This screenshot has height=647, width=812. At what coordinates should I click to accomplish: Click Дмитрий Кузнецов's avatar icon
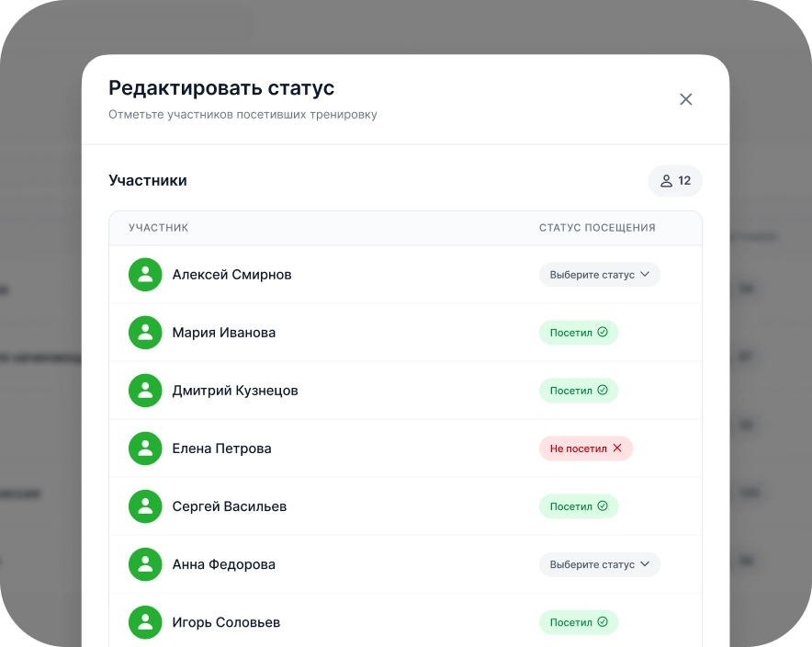[145, 391]
